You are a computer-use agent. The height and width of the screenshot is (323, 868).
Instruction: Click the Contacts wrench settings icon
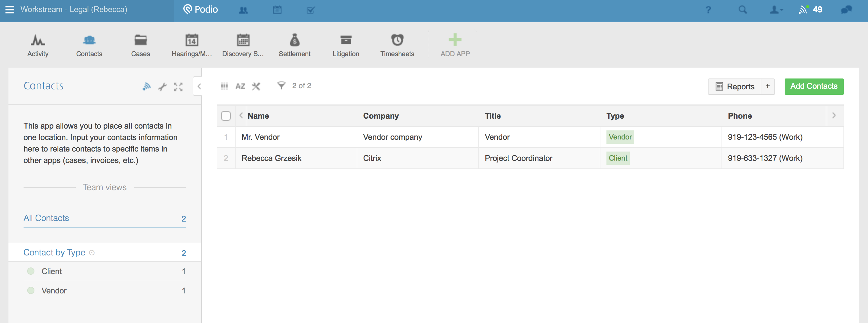[x=162, y=87]
